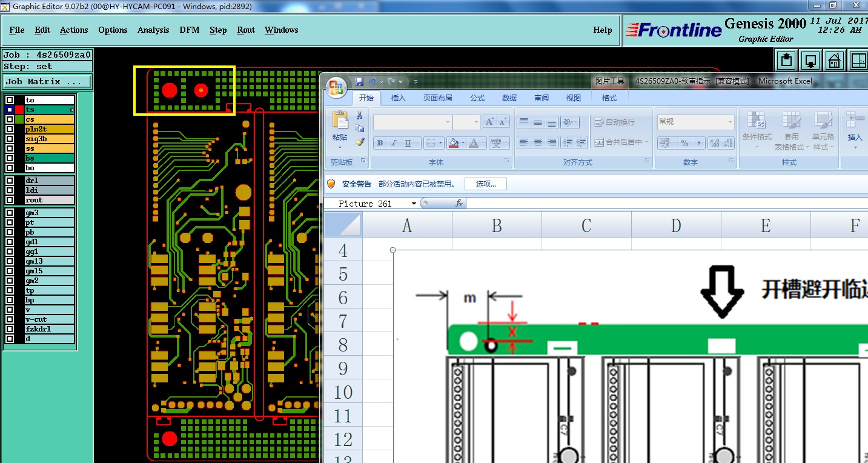Screen dimensions: 868x463
Task: Apply percent style number format
Action: coord(684,143)
